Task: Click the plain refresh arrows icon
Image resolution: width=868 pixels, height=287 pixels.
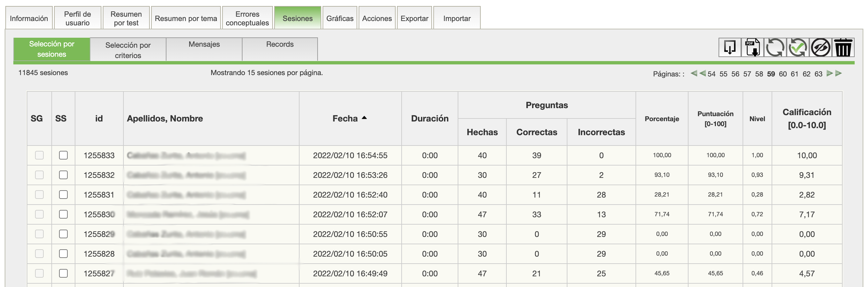Action: coord(775,47)
